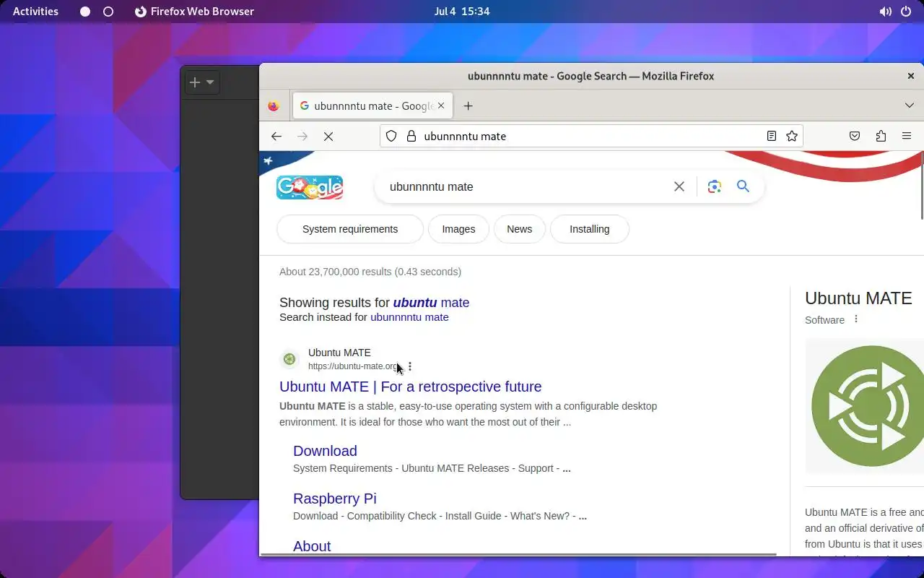The height and width of the screenshot is (578, 924).
Task: Open the clock and calendar panel
Action: [x=462, y=12]
